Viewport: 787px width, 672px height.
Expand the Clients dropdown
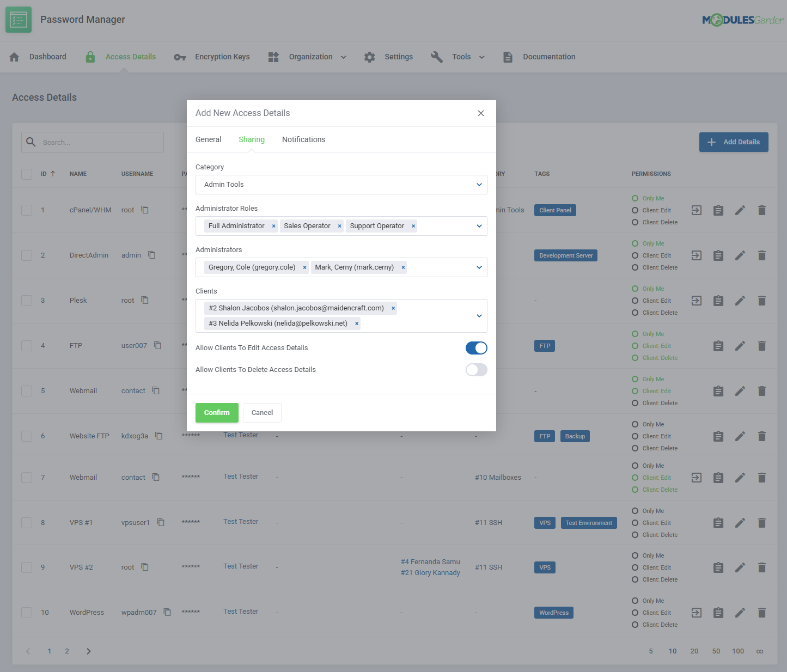pos(479,316)
